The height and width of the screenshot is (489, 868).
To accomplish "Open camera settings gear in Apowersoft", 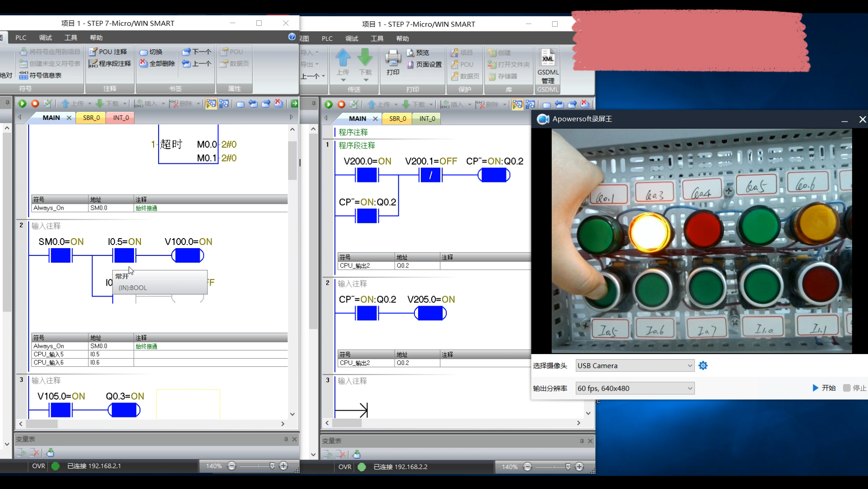I will 703,365.
